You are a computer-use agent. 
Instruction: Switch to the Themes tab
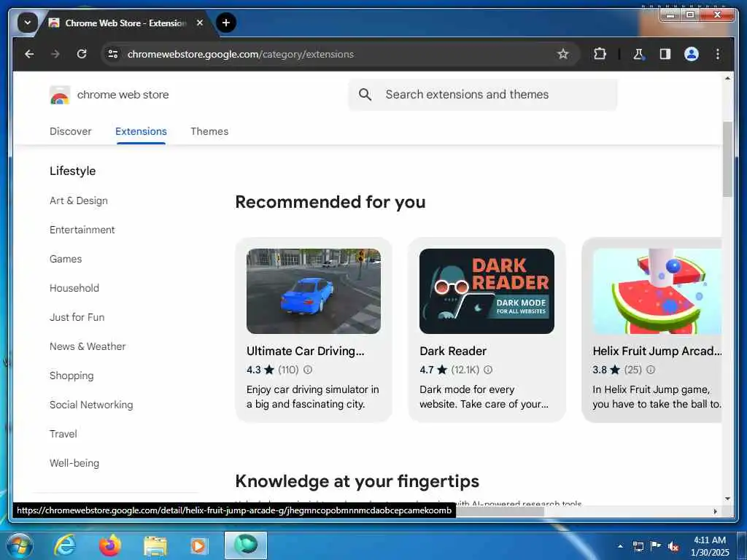pos(209,131)
